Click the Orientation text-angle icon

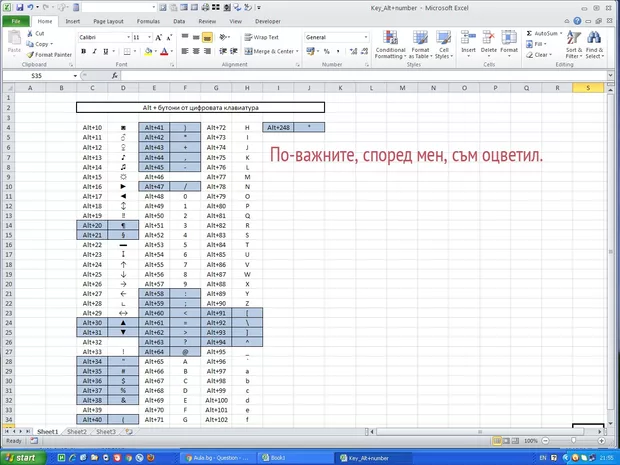[223, 37]
